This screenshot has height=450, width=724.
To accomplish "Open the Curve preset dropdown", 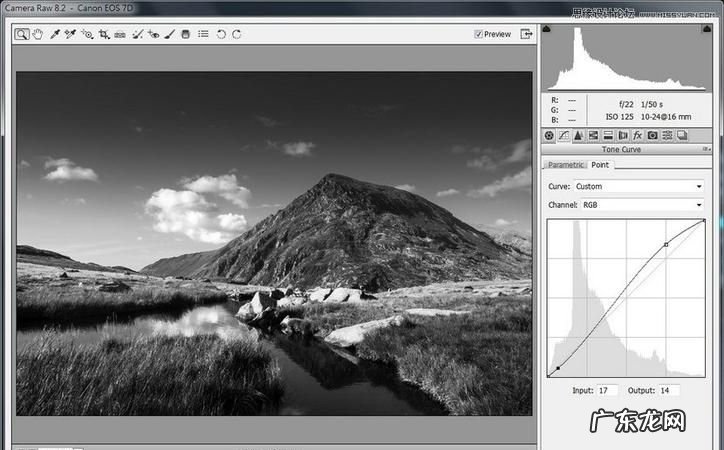I will pyautogui.click(x=640, y=186).
